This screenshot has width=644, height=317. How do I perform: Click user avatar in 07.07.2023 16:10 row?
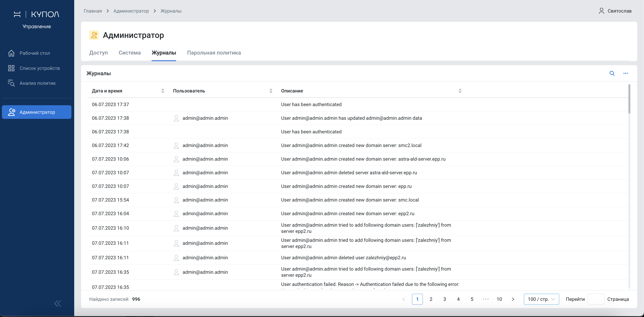pyautogui.click(x=176, y=228)
